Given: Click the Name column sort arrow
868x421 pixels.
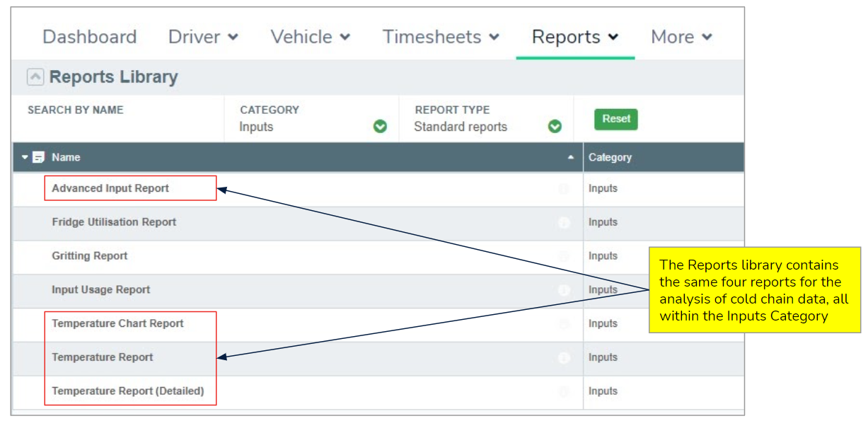Looking at the screenshot, I should [571, 157].
